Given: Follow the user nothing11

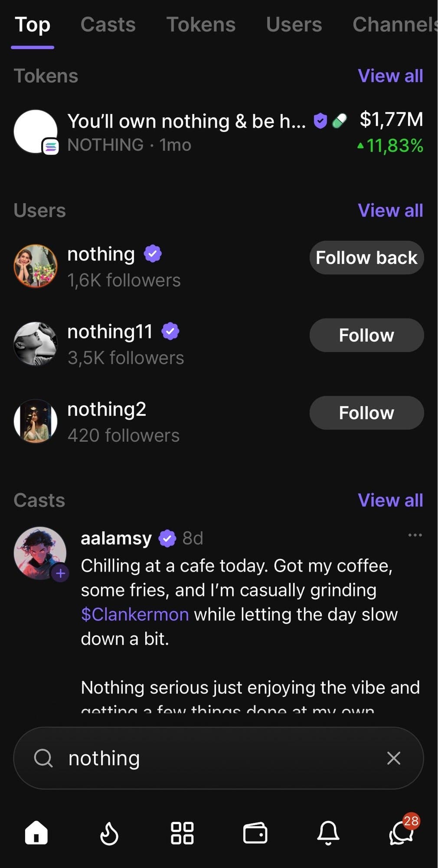Looking at the screenshot, I should (366, 335).
